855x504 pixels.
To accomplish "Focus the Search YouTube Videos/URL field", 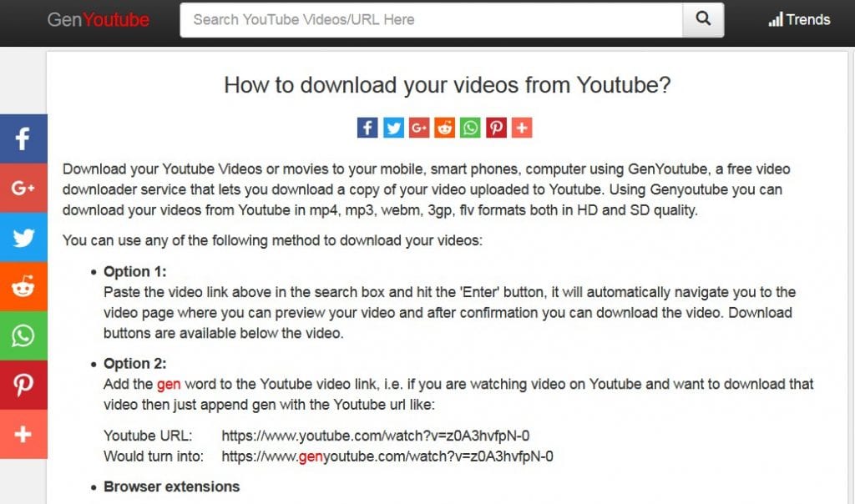I will [x=432, y=20].
